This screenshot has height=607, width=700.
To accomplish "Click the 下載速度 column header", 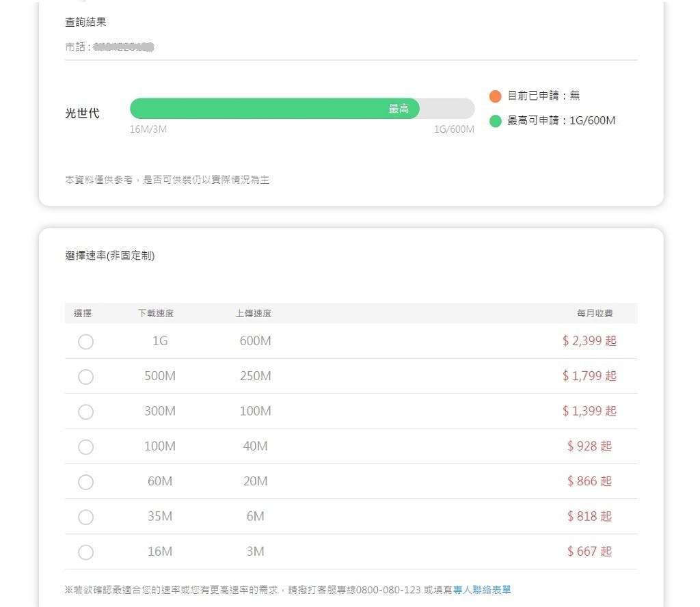I will (x=156, y=313).
